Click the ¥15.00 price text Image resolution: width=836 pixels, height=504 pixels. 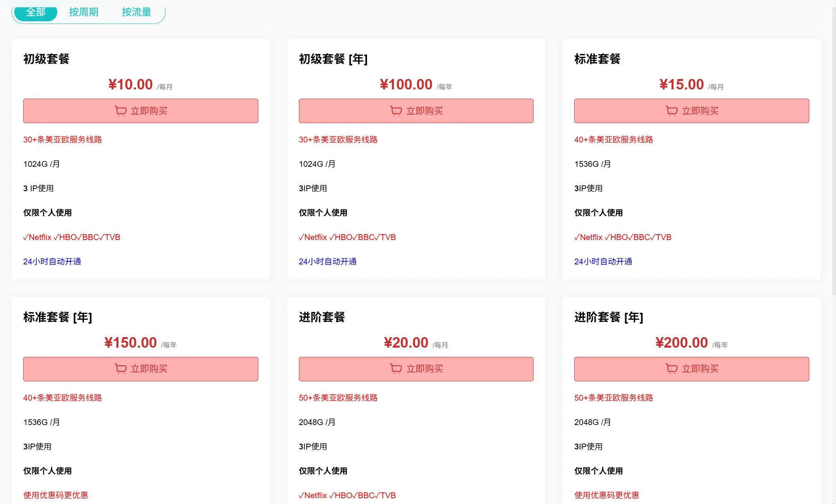point(682,84)
